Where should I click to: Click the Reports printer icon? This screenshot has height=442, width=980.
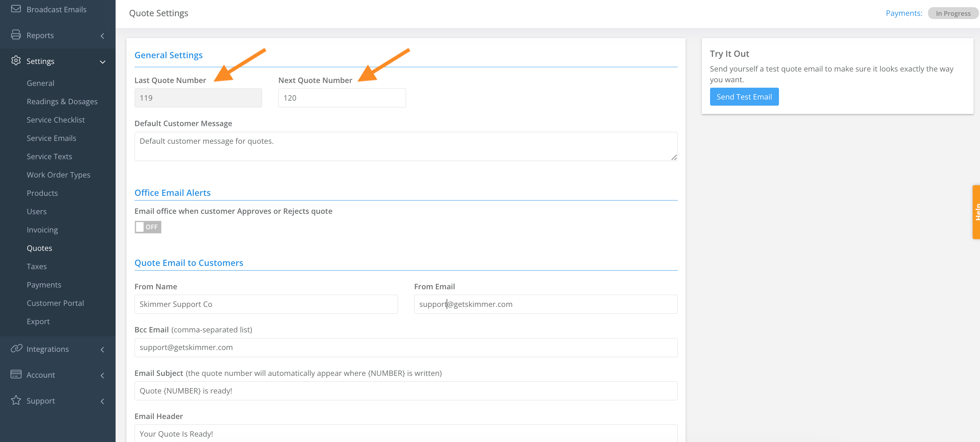[16, 35]
